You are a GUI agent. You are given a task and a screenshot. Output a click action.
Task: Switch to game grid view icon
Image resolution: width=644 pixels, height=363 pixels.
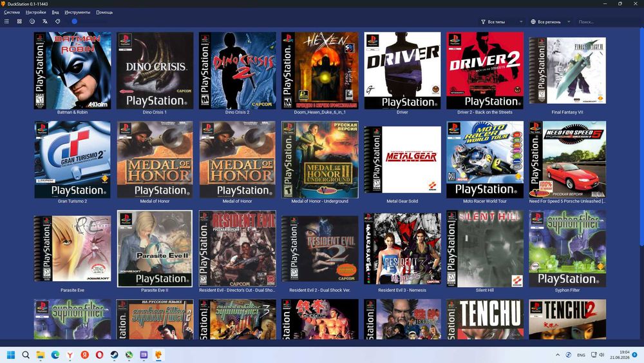(x=19, y=21)
